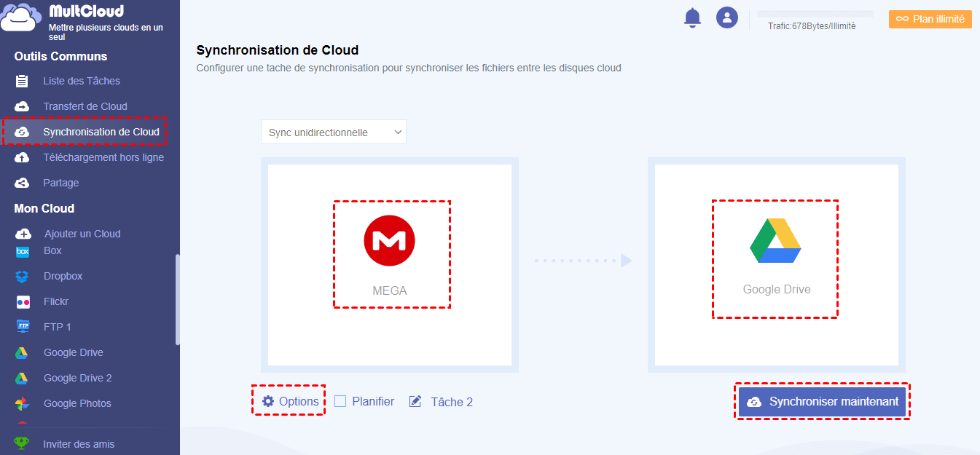The height and width of the screenshot is (455, 980).
Task: Click the MultCloud cloud logo
Action: (21, 17)
